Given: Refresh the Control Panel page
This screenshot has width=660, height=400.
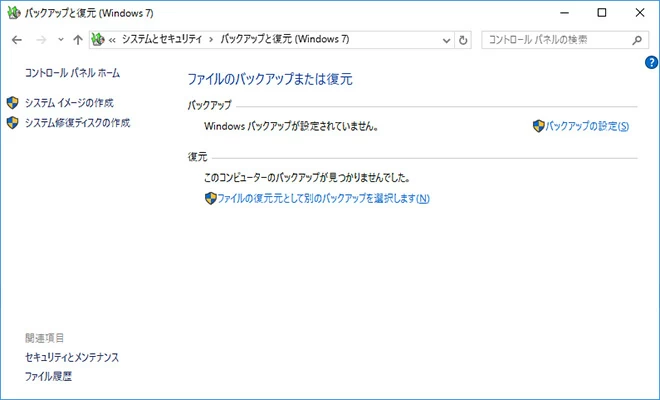Looking at the screenshot, I should click(463, 40).
